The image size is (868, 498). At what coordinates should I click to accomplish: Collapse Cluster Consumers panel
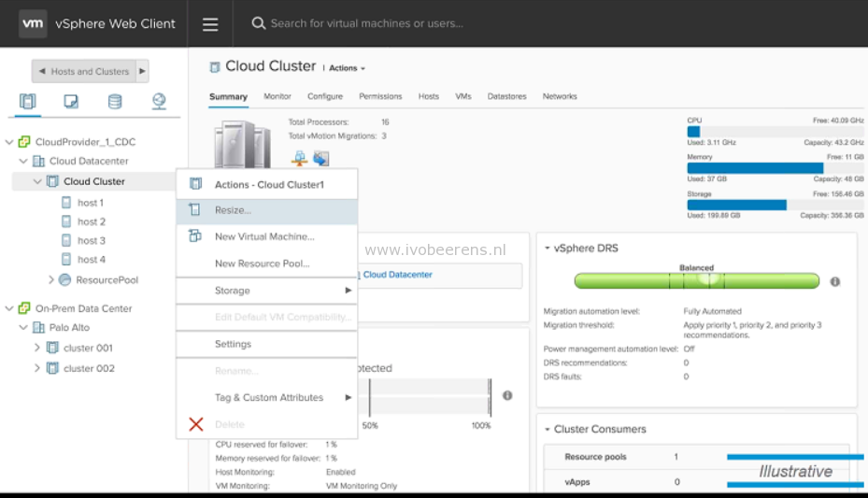point(547,430)
